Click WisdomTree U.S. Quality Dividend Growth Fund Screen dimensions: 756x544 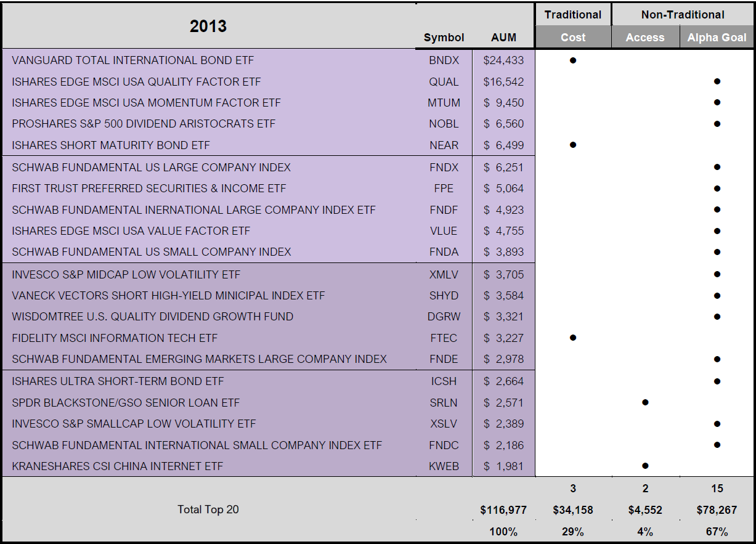(153, 316)
